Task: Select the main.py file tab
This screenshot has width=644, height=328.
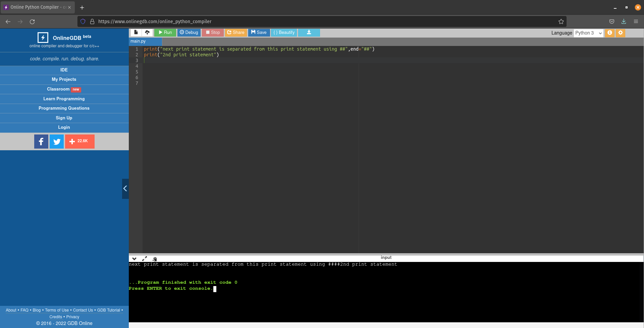Action: click(x=145, y=41)
